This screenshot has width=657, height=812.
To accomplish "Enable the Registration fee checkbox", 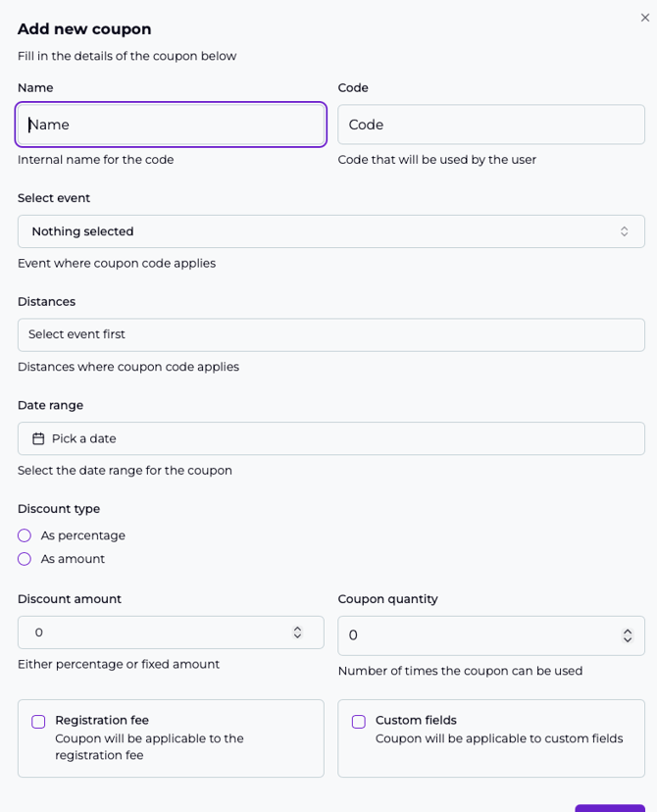I will [x=38, y=722].
